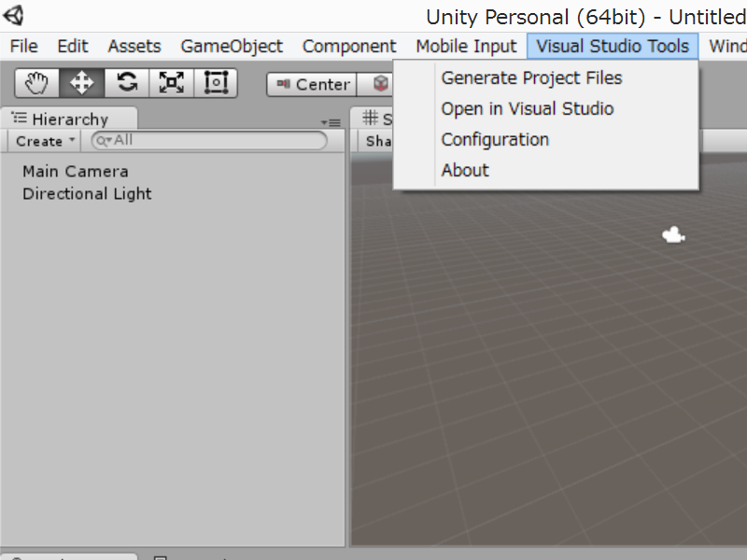The height and width of the screenshot is (560, 747).
Task: Open the Window menu
Action: pyautogui.click(x=727, y=46)
